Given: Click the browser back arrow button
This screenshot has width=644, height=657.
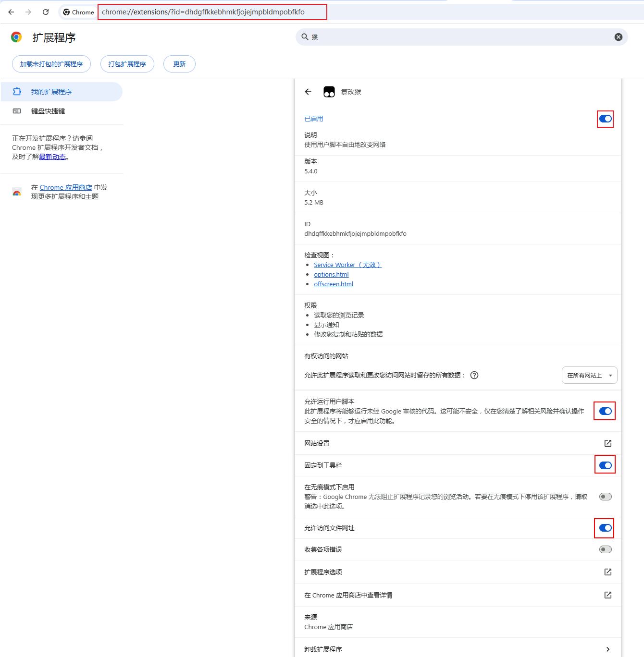Looking at the screenshot, I should pos(11,12).
